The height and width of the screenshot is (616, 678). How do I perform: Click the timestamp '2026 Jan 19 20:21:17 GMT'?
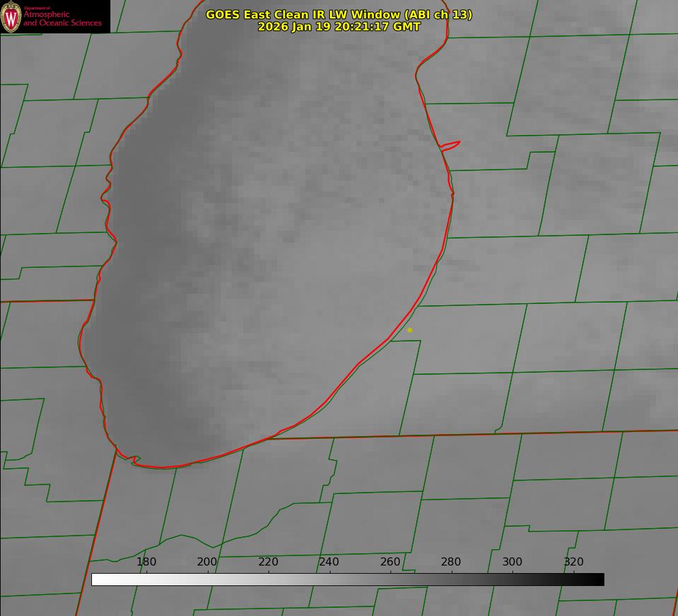pyautogui.click(x=339, y=27)
